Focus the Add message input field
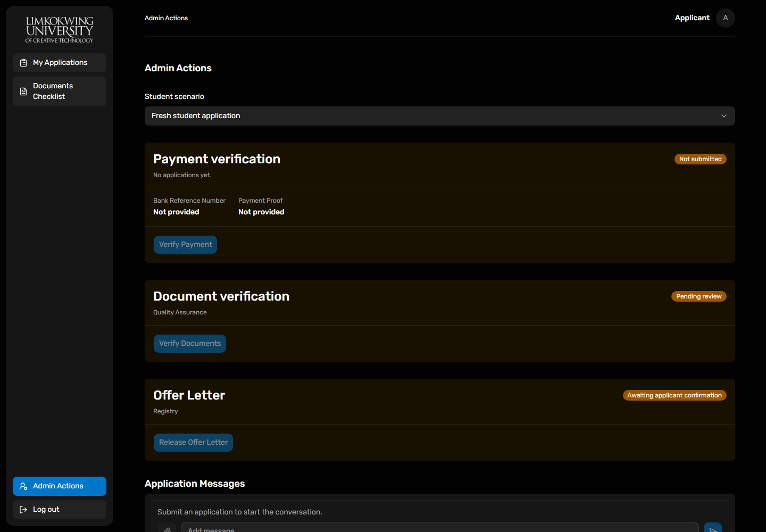 coord(440,528)
